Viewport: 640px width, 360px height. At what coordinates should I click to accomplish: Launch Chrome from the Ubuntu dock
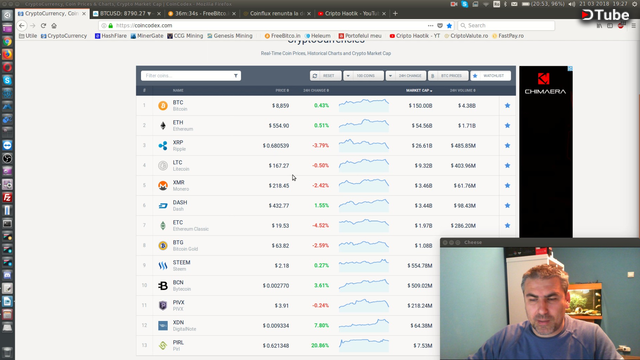[7, 42]
